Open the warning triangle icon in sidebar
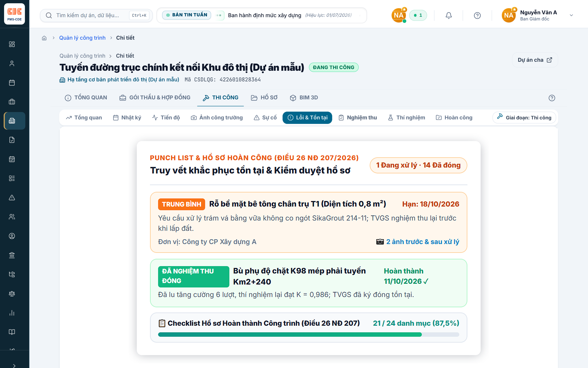The image size is (588, 368). click(12, 198)
